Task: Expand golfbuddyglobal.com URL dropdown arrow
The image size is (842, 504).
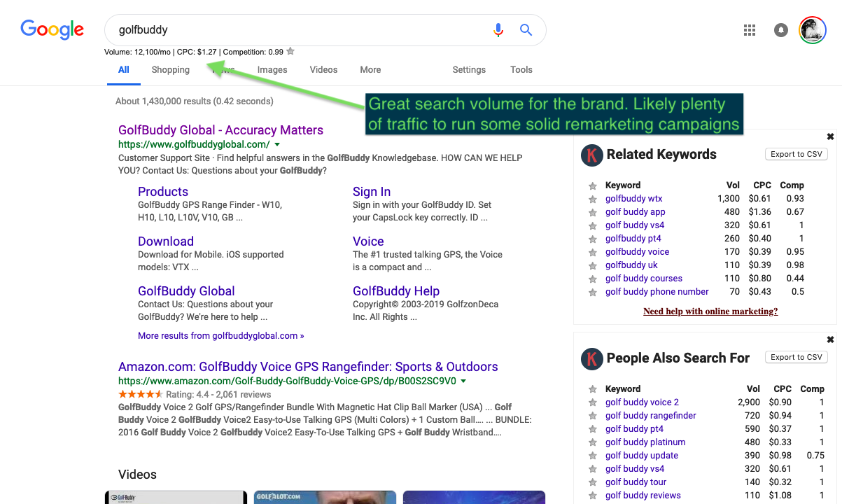Action: [277, 145]
